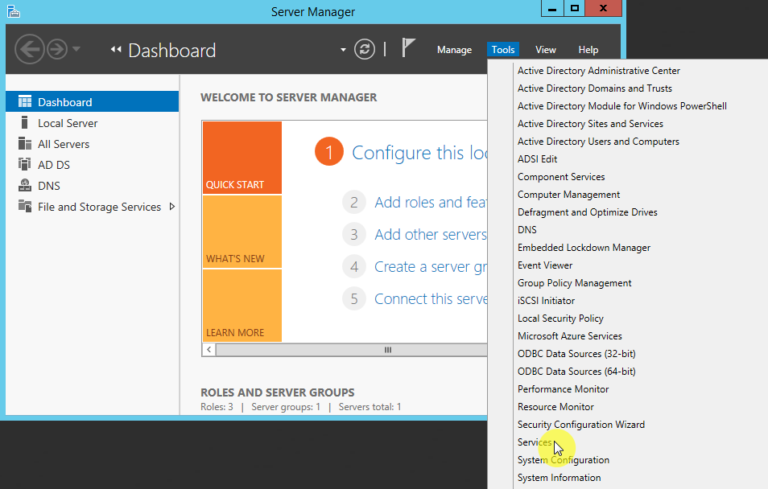Launch Active Directory Module for Windows PowerShell
768x489 pixels.
click(x=622, y=106)
